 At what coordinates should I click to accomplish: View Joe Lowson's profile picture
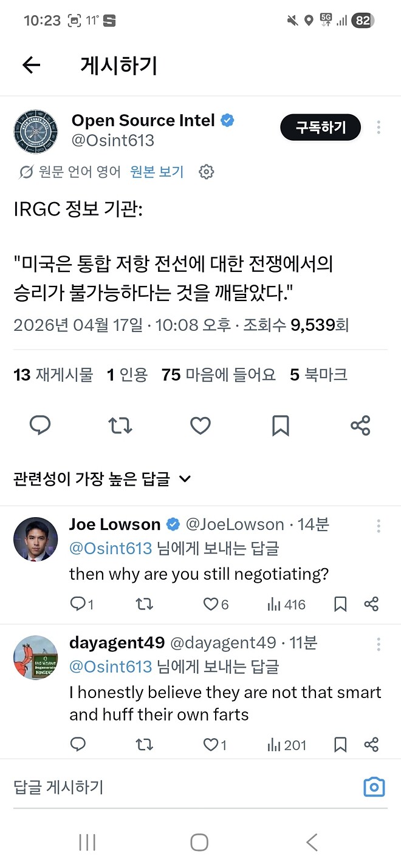coord(35,538)
